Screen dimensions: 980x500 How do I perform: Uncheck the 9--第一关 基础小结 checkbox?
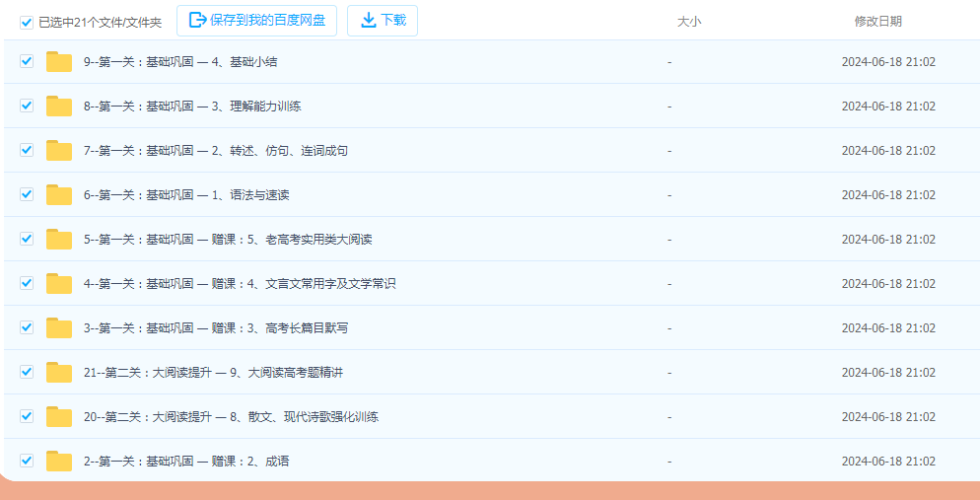click(x=27, y=61)
